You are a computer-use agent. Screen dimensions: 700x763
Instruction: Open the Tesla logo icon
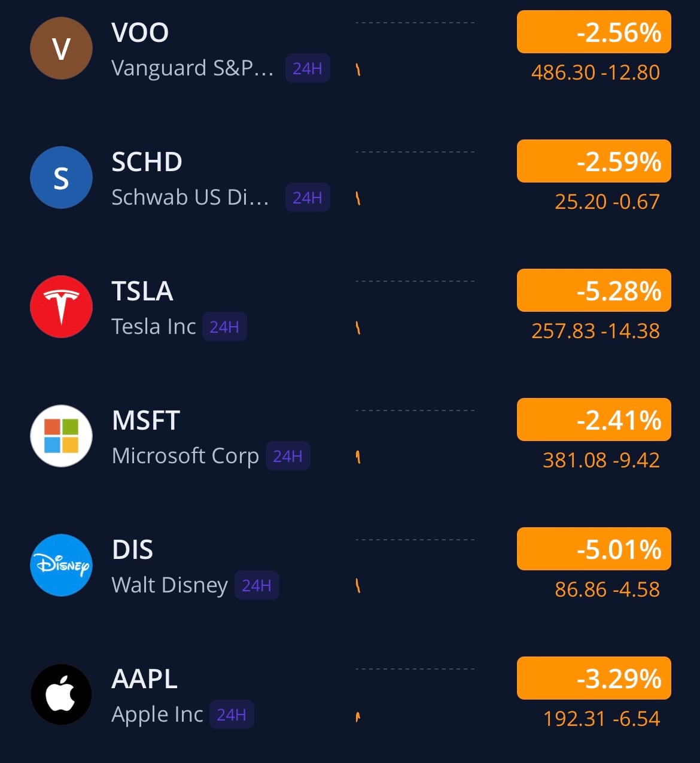point(61,307)
